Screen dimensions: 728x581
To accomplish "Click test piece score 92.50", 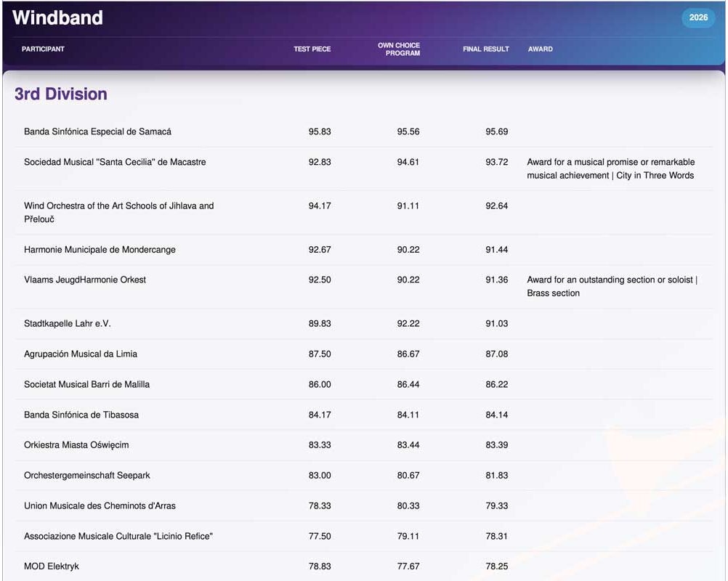I will coord(320,280).
